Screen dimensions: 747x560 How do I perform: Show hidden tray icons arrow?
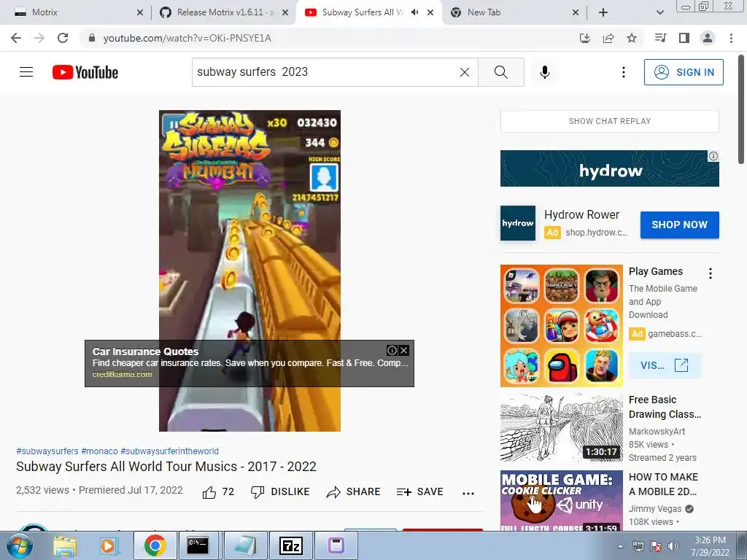pos(620,546)
